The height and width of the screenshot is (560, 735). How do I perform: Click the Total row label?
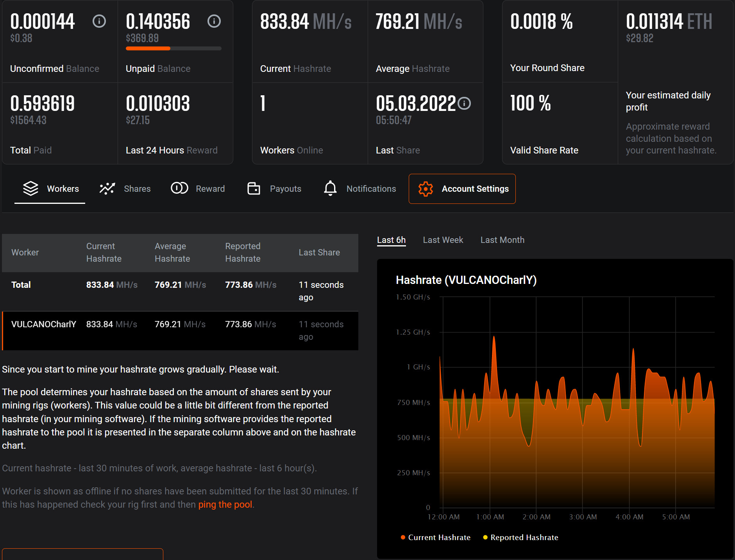click(21, 285)
